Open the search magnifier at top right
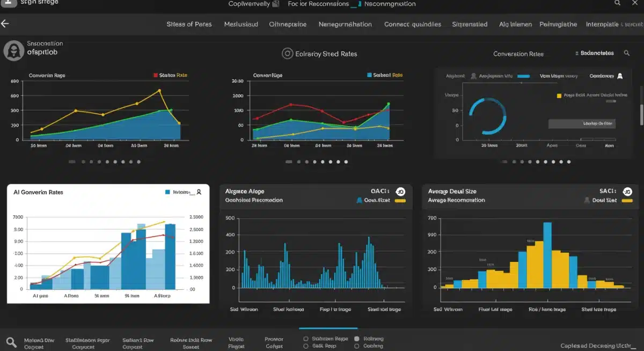644x351 pixels. (x=618, y=4)
